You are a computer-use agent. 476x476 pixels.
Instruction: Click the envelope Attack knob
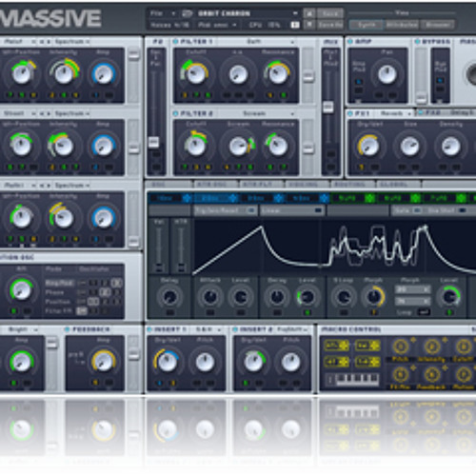click(x=210, y=297)
